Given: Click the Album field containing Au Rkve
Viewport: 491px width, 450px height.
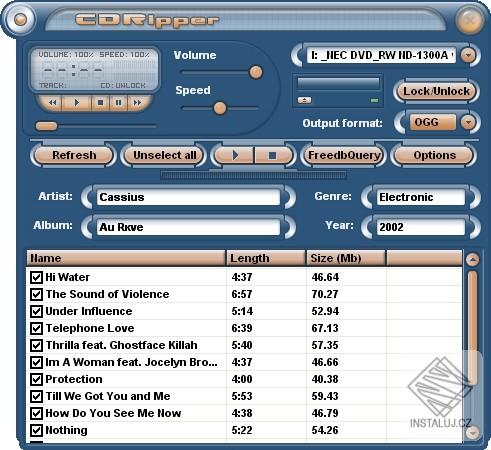Looking at the screenshot, I should [188, 227].
